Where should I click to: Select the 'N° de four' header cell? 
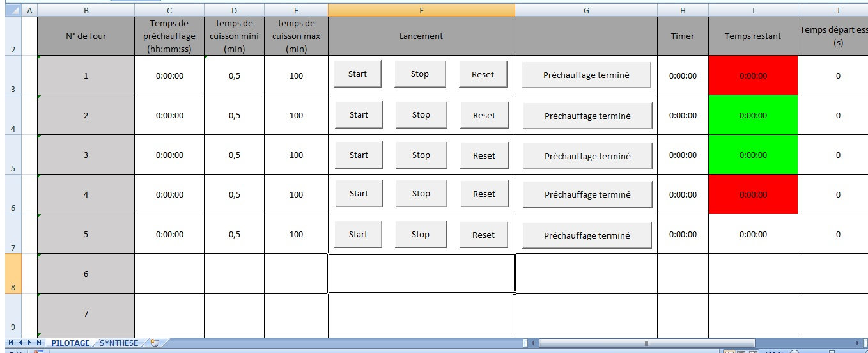point(86,36)
